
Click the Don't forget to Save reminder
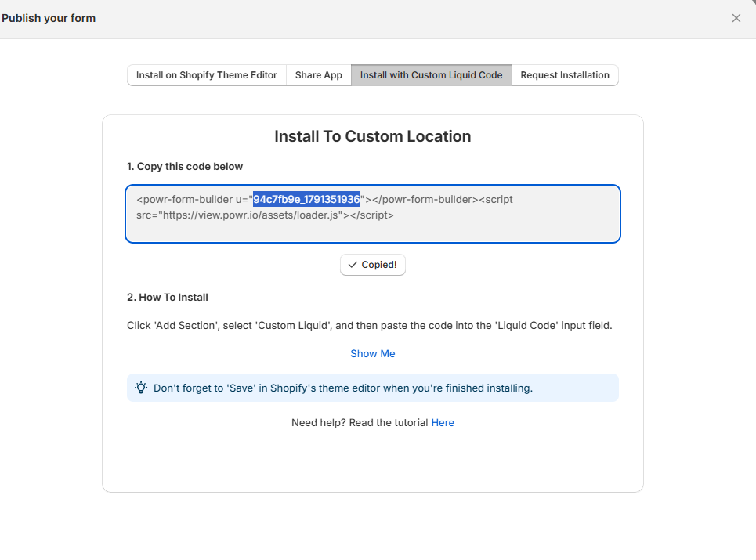(373, 388)
